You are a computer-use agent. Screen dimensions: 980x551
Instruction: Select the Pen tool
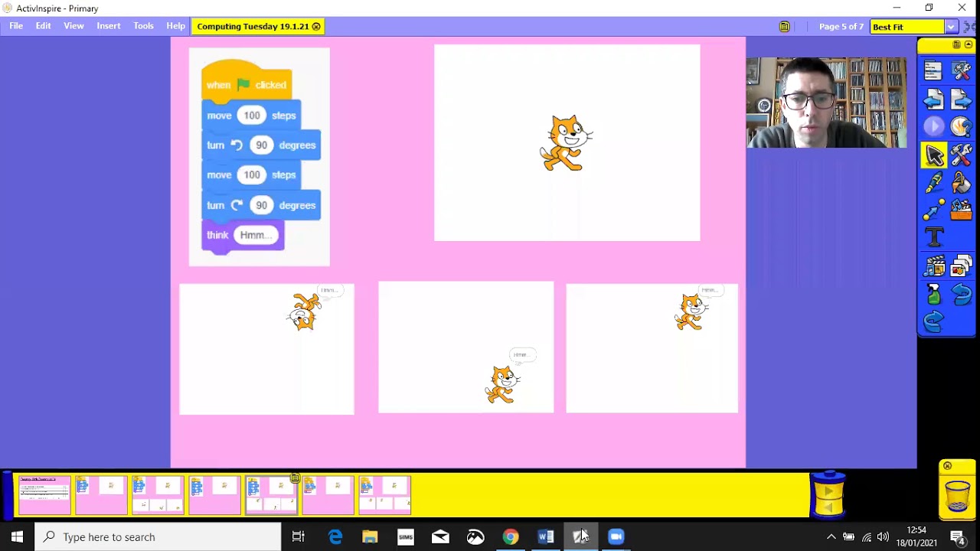pos(933,183)
